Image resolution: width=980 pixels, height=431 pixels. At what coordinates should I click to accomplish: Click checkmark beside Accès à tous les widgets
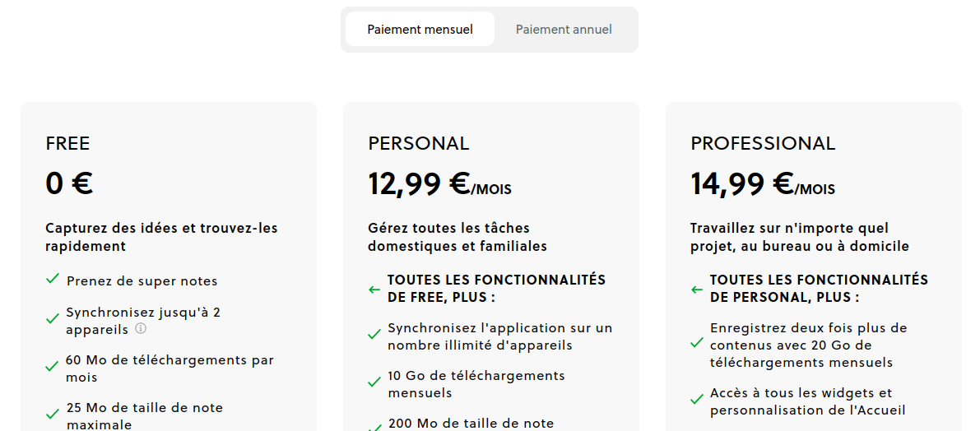697,400
